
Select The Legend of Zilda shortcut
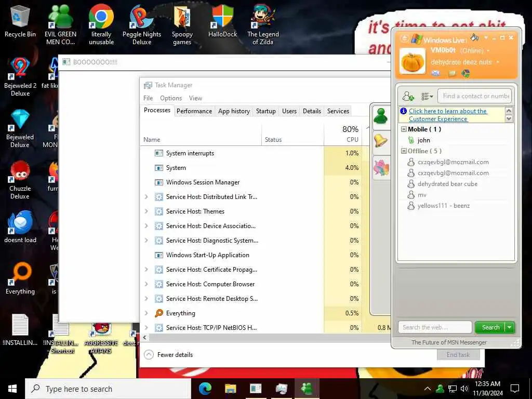[x=263, y=25]
